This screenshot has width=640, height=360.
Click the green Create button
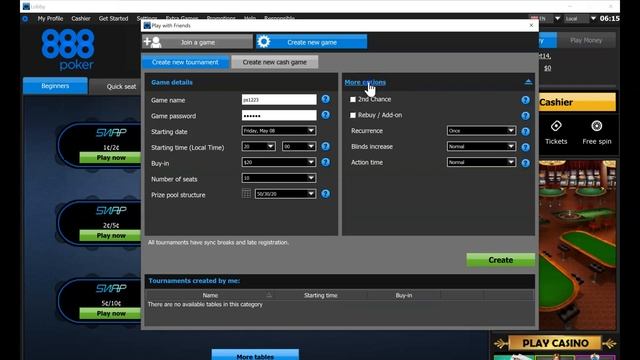pyautogui.click(x=500, y=260)
